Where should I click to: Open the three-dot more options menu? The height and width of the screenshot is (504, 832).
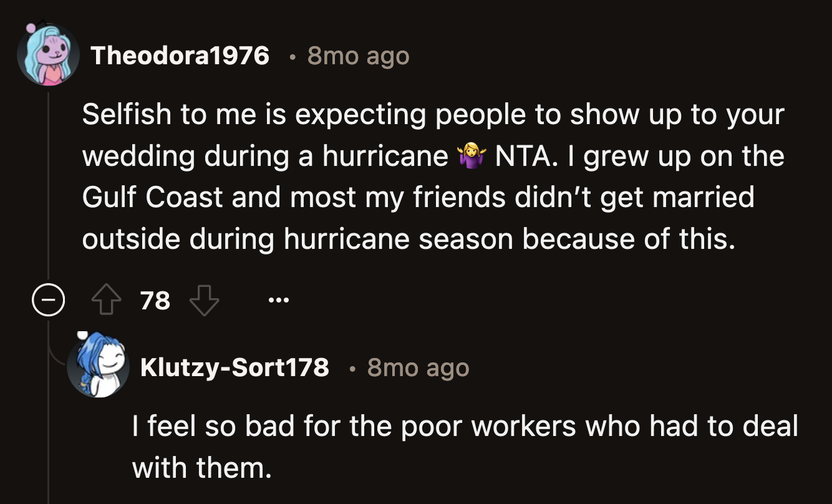coord(278,301)
